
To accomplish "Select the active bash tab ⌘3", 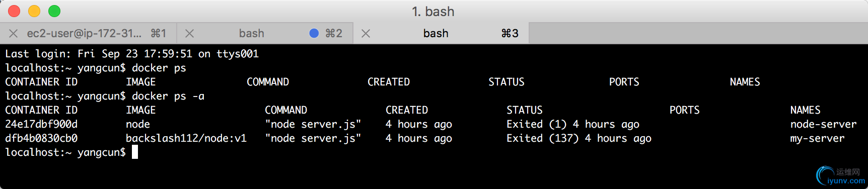I will point(441,33).
